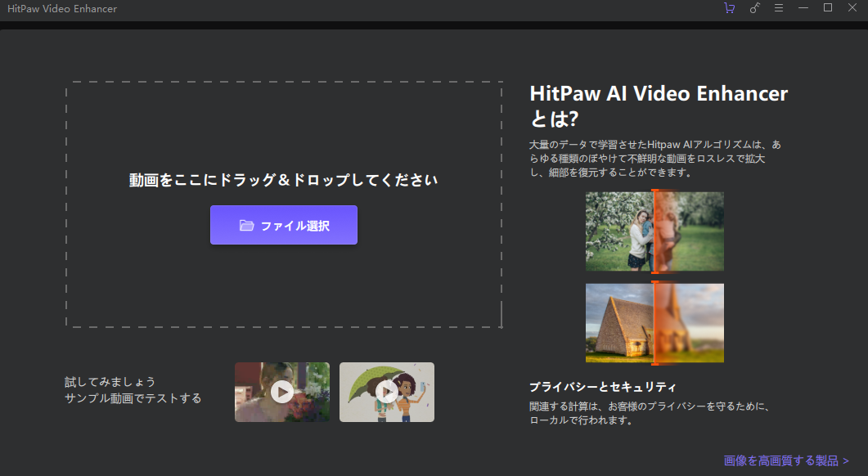Viewport: 868px width, 476px height.
Task: Play the cartoon umbrella sample video
Action: pyautogui.click(x=387, y=392)
